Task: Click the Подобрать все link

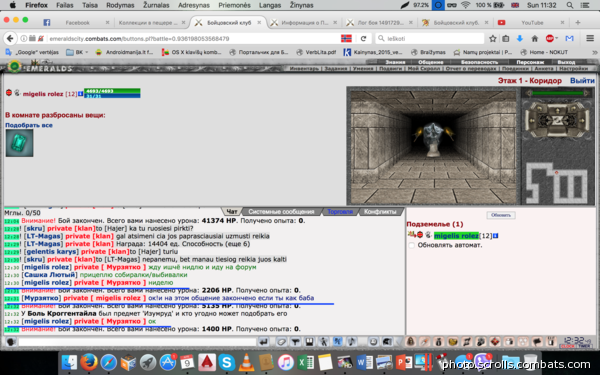Action: [x=29, y=125]
